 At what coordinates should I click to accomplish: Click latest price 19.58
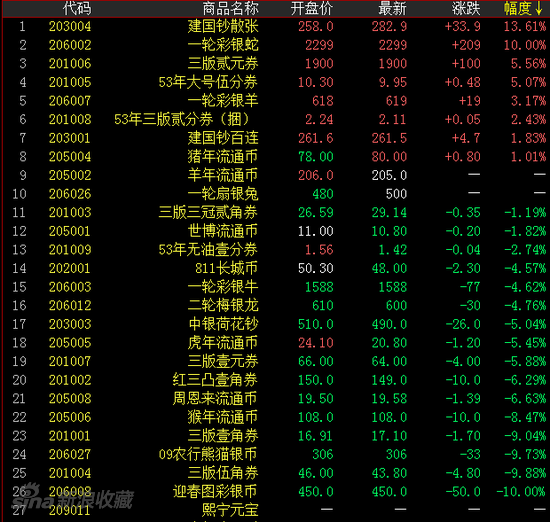(x=389, y=399)
